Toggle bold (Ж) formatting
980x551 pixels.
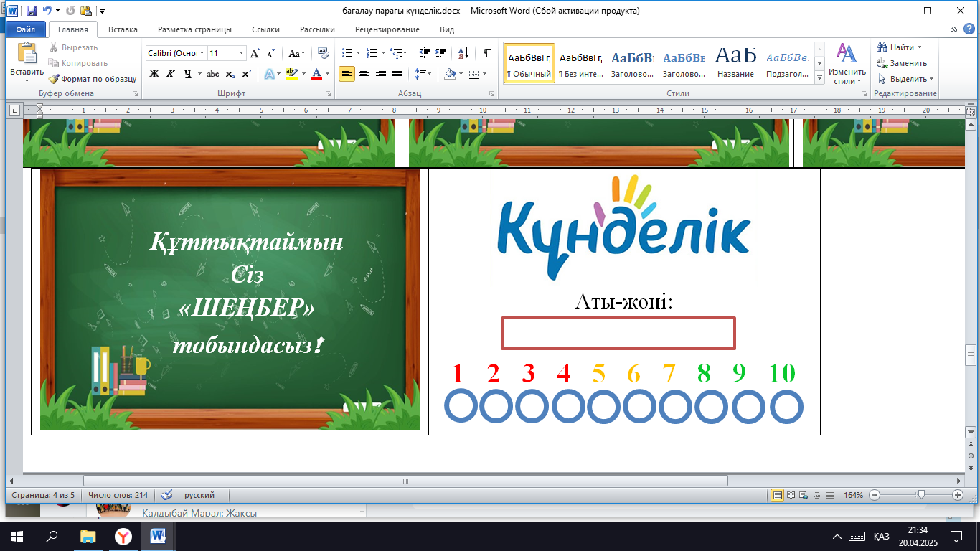[154, 74]
